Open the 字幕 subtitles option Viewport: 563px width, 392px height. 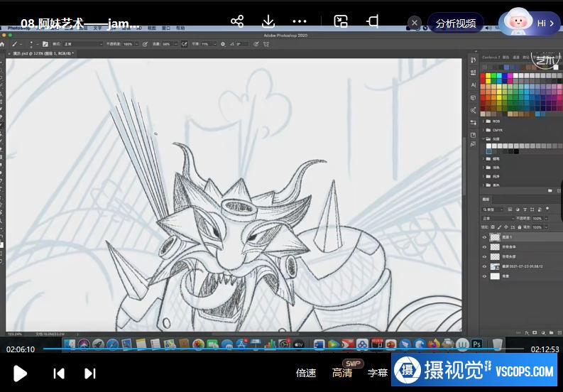point(378,373)
